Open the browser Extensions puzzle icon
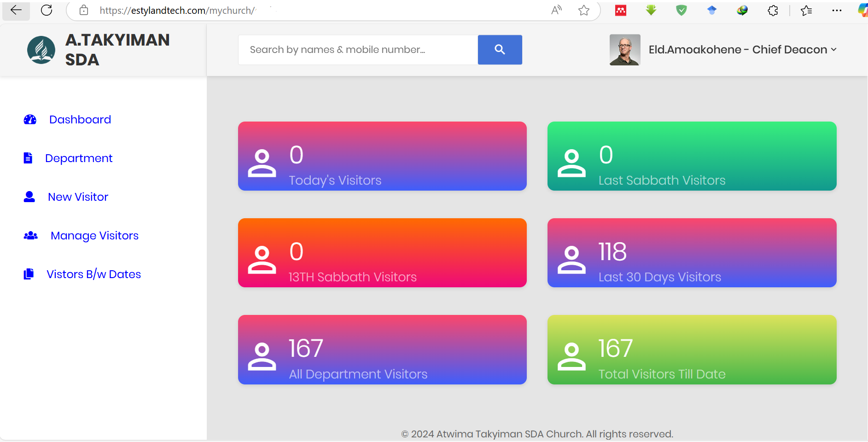 [773, 10]
